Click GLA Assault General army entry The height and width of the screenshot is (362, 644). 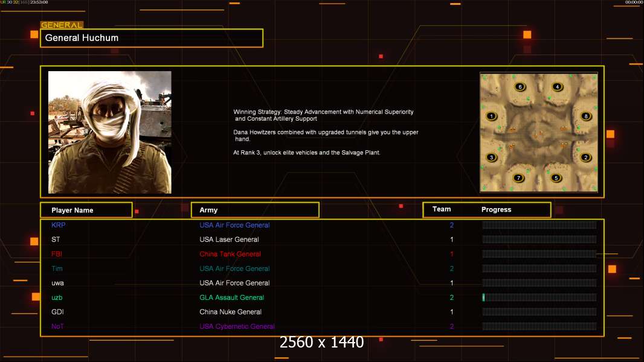[x=231, y=297]
